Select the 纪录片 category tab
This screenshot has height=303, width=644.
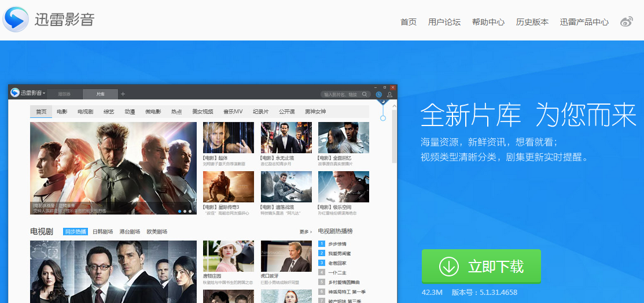pyautogui.click(x=261, y=112)
